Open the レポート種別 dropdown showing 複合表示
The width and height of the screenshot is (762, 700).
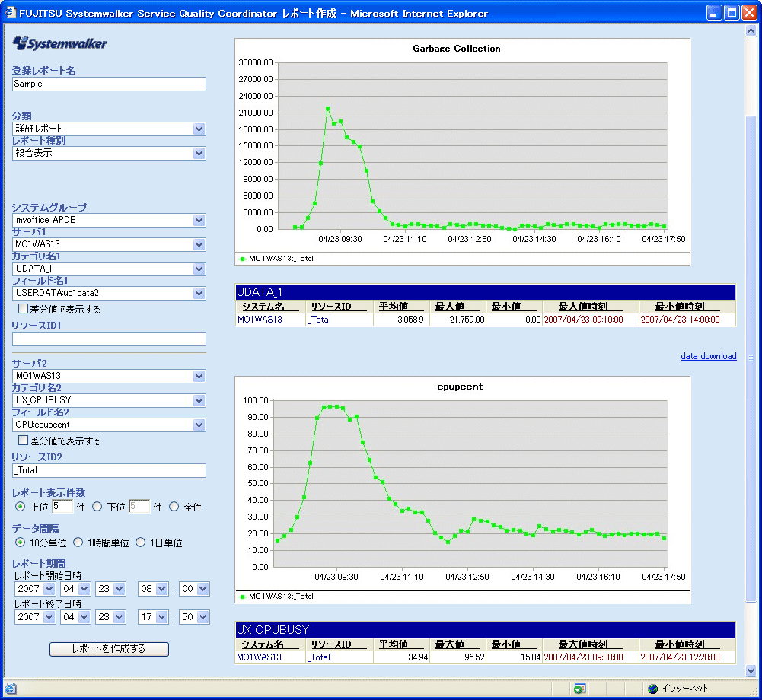(109, 153)
